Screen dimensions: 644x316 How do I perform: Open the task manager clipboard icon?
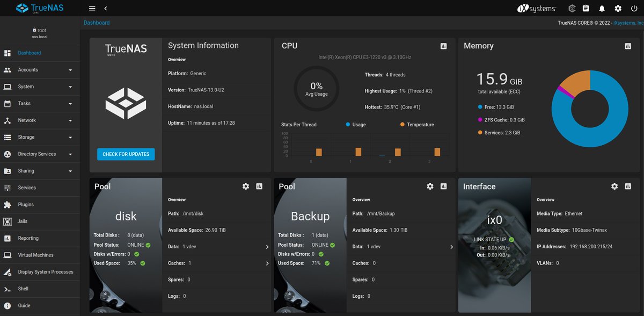coord(586,9)
